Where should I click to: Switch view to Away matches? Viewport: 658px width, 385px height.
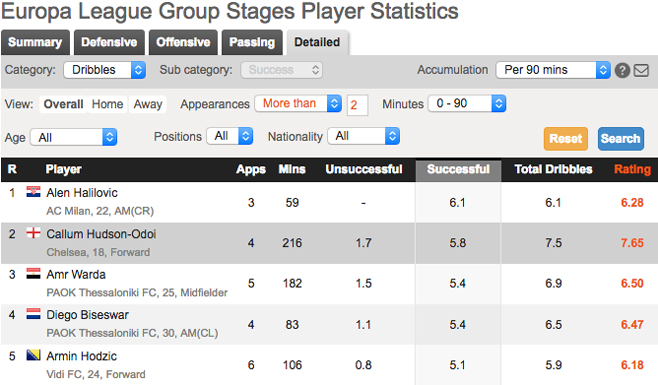pos(148,104)
